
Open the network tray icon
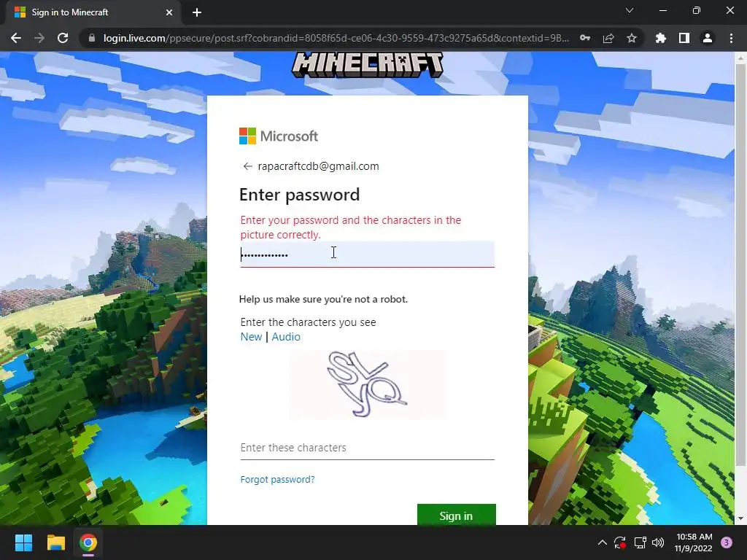(640, 542)
